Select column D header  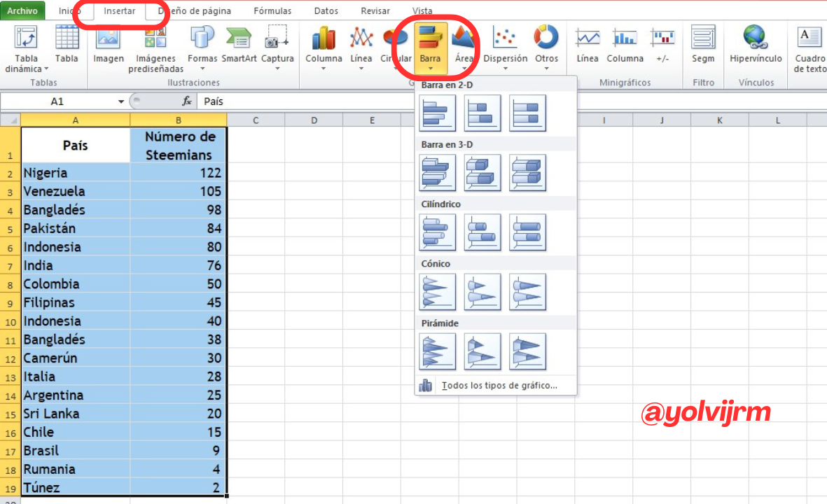pos(314,120)
